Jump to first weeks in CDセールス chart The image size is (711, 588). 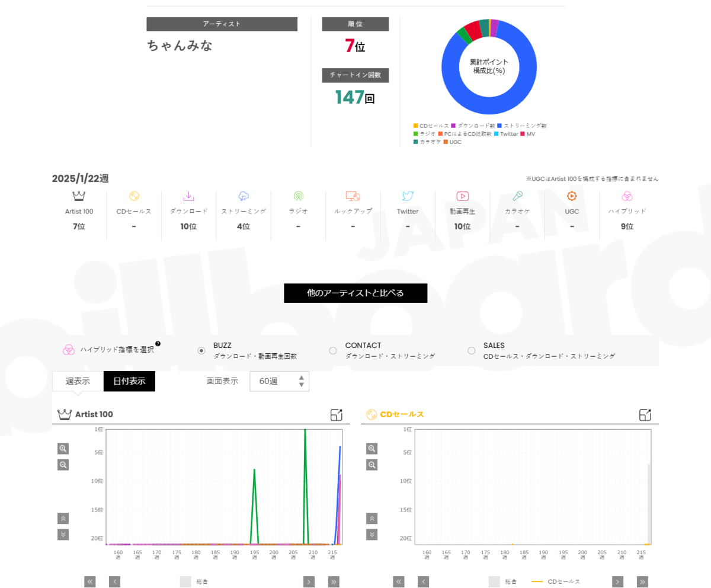[x=399, y=581]
